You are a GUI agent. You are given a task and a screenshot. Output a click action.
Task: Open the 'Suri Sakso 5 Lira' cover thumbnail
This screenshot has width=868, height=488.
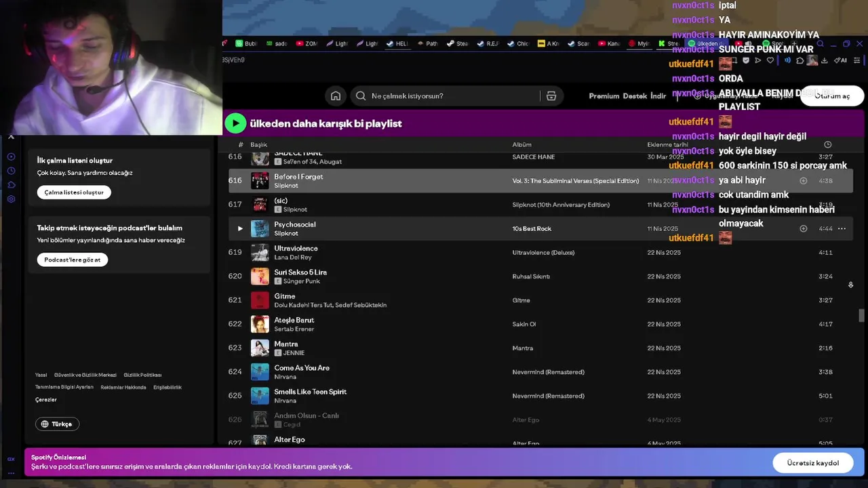pos(260,277)
